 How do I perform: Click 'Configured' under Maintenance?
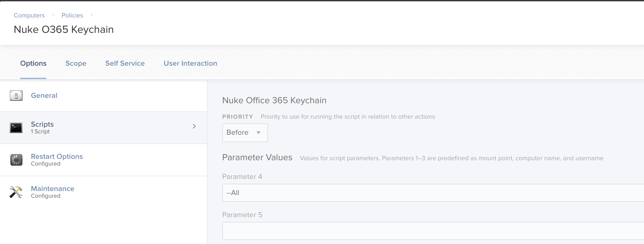[46, 196]
